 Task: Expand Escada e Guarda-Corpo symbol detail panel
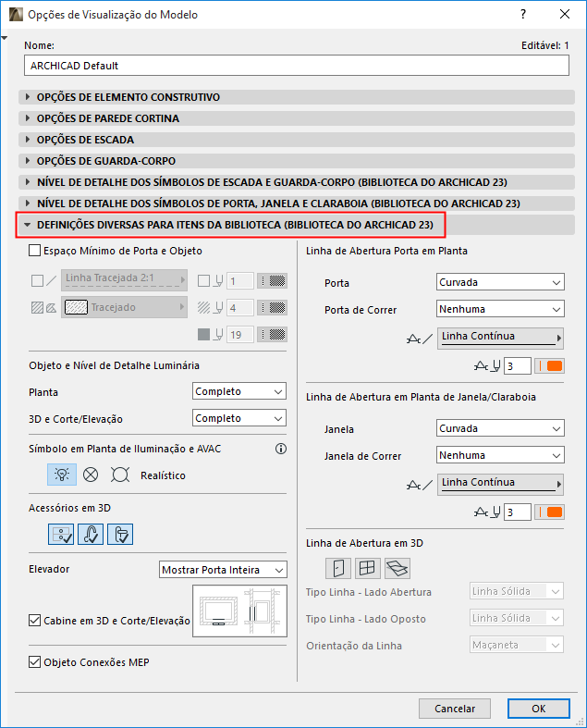coord(297,182)
